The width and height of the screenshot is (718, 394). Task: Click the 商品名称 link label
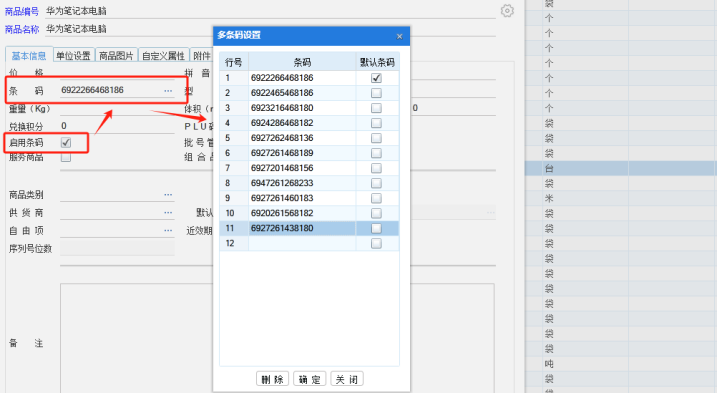22,29
